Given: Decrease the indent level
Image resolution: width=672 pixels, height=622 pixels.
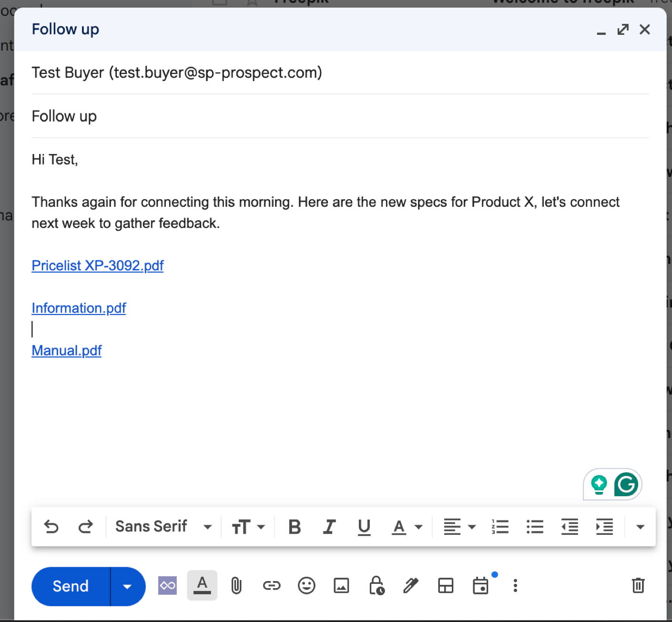Looking at the screenshot, I should [570, 527].
